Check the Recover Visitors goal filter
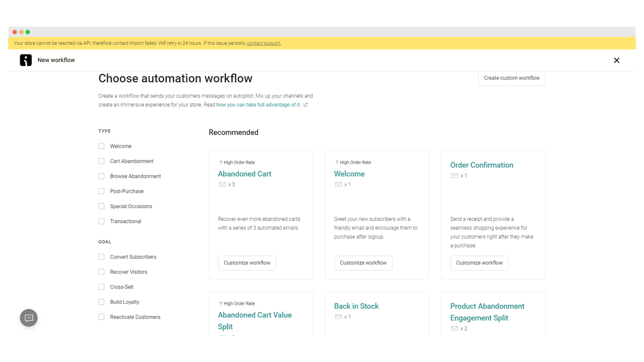The width and height of the screenshot is (644, 362). pyautogui.click(x=102, y=272)
